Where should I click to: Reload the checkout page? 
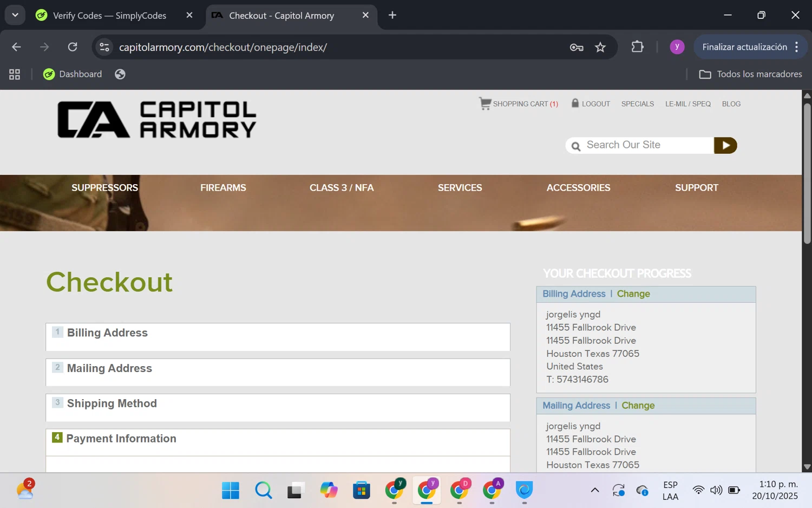(x=73, y=47)
